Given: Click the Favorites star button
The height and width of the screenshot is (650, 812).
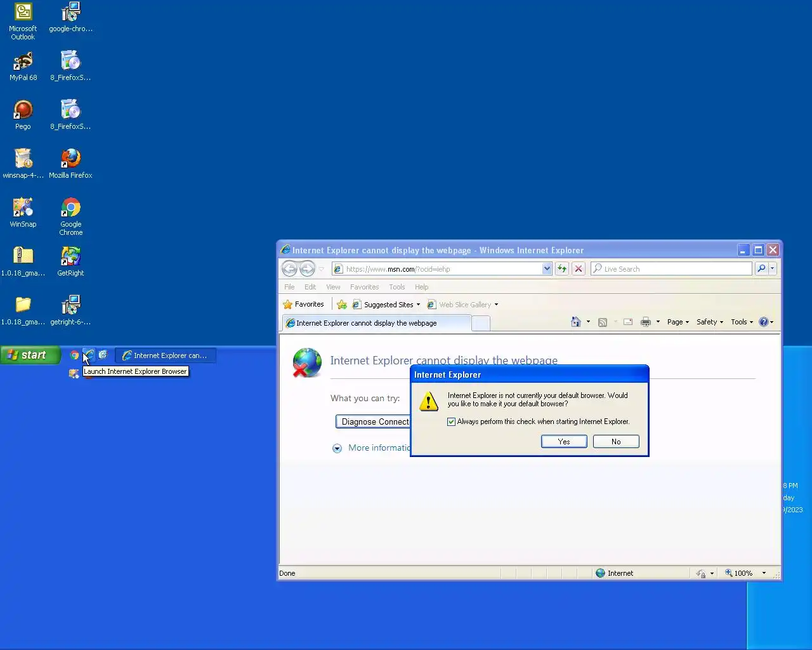Looking at the screenshot, I should coord(303,305).
